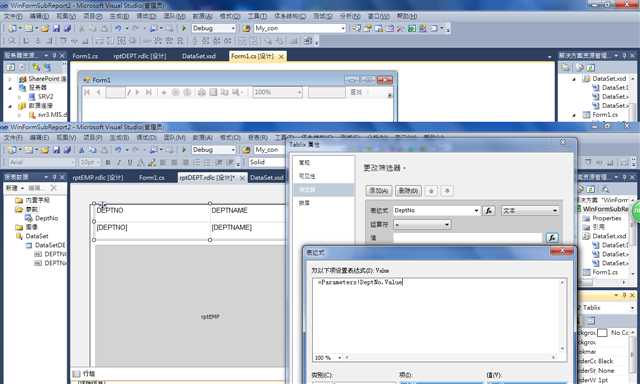Click Save All icon in lower window toolbar
The image size is (640, 384).
pos(67,150)
